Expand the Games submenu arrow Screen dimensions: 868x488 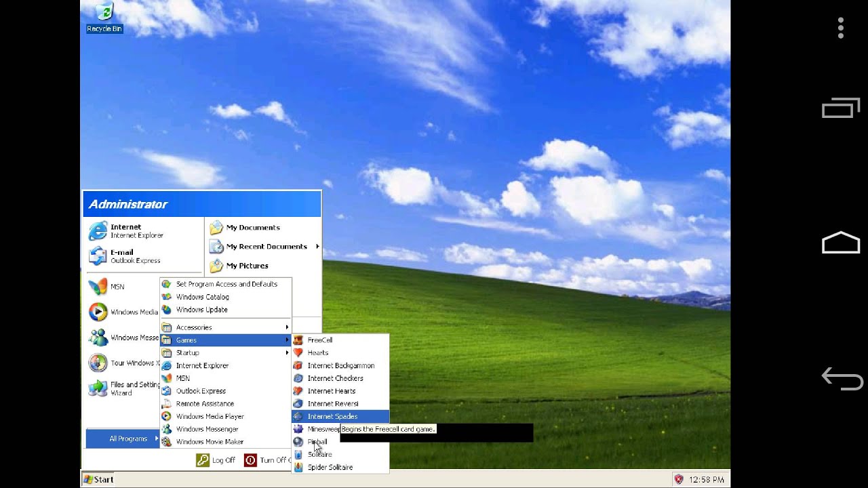click(x=287, y=340)
